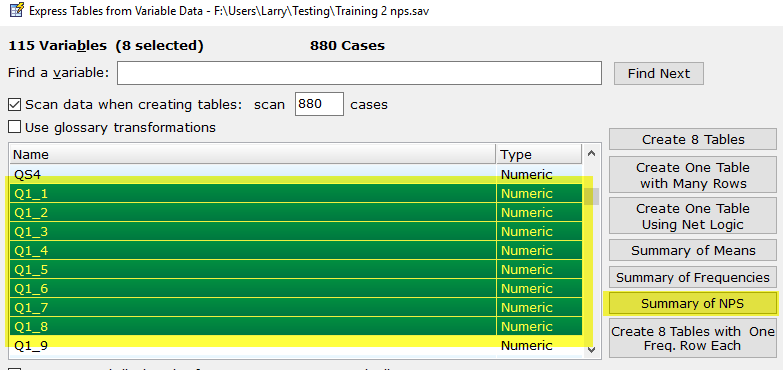Image resolution: width=783 pixels, height=370 pixels.
Task: Enable Use glossary transformations checkbox
Action: (x=14, y=127)
